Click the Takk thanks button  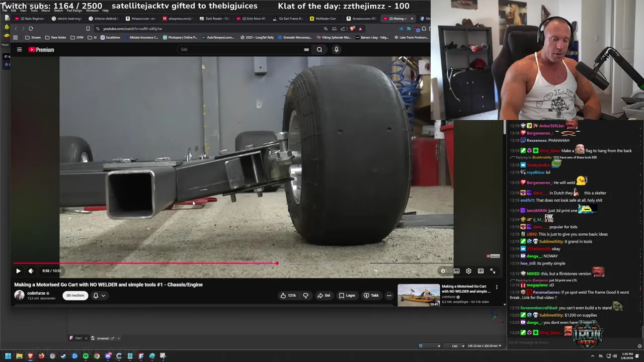tap(371, 296)
